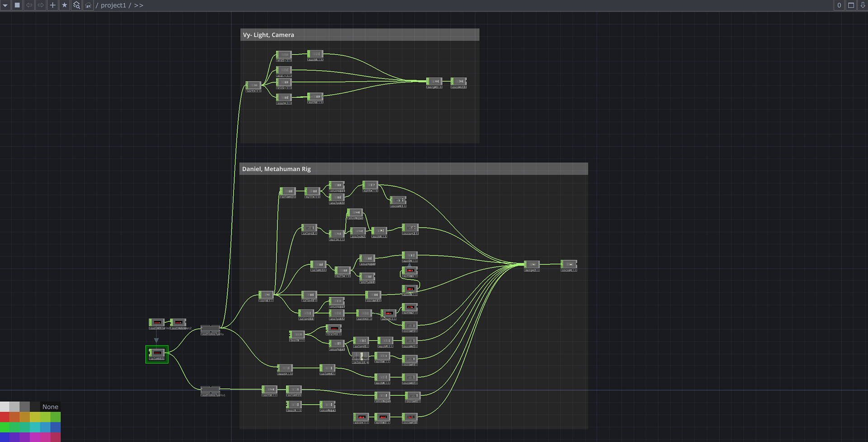The height and width of the screenshot is (442, 868).
Task: Go back with the left arrow icon
Action: [29, 5]
